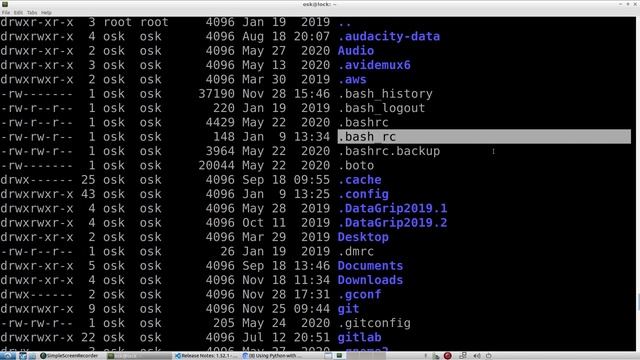Viewport: 640px width, 360px height.
Task: Click the small terminal icon in taskbar pager
Action: (339, 356)
